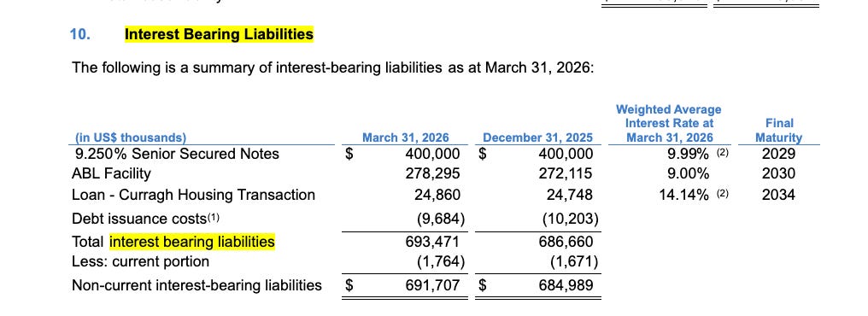Select the 278,295 ABL Facility value
This screenshot has height=316, width=868.
(x=431, y=173)
